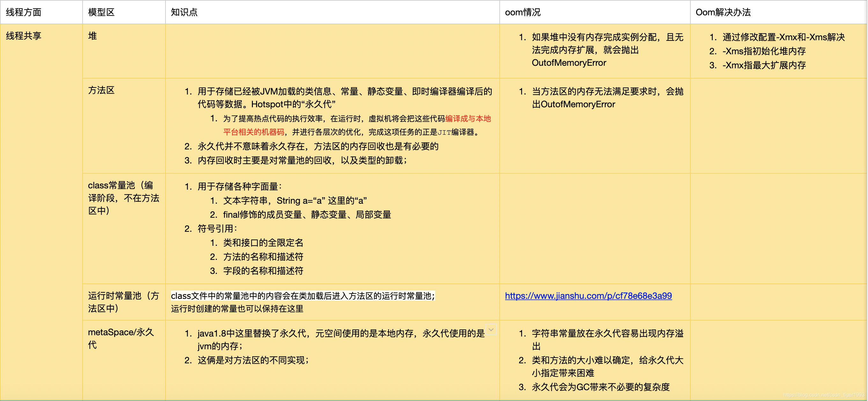Click the Oom解决办法 header cell
Image resolution: width=868 pixels, height=401 pixels.
723,12
